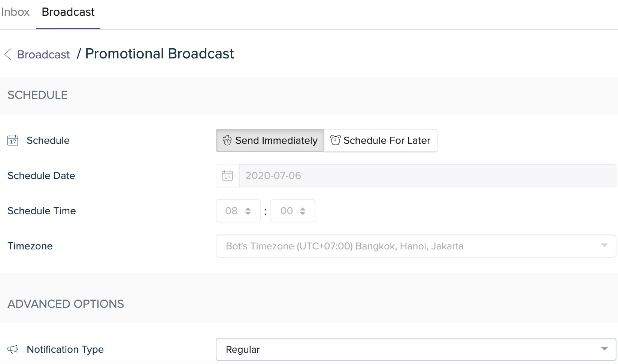
Task: Select the Broadcast tab
Action: click(68, 12)
